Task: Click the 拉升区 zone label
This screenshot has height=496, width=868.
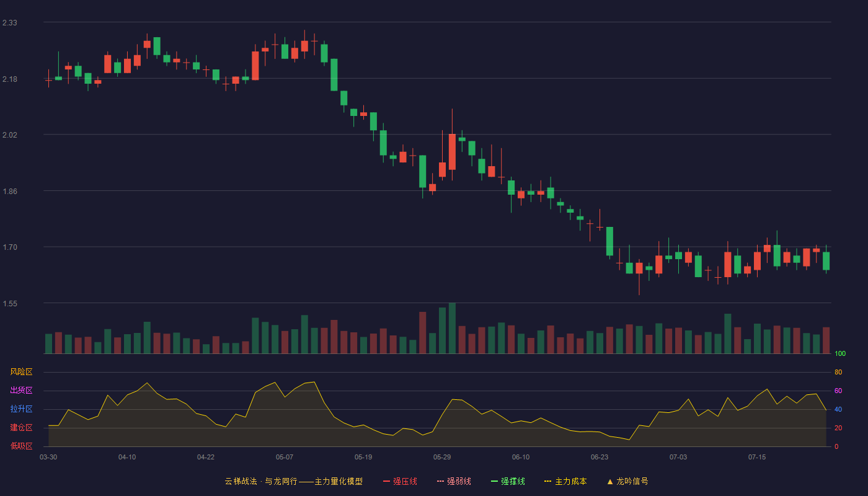Action: 21,409
